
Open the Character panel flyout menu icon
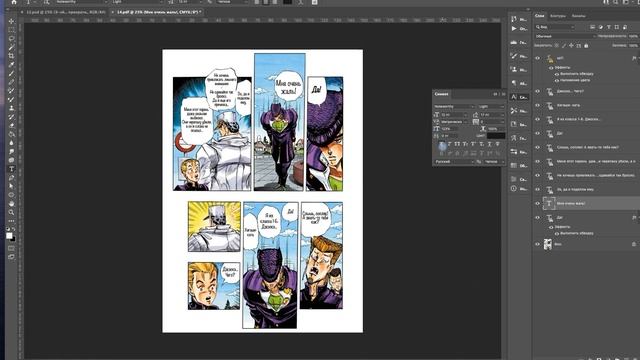(x=503, y=94)
